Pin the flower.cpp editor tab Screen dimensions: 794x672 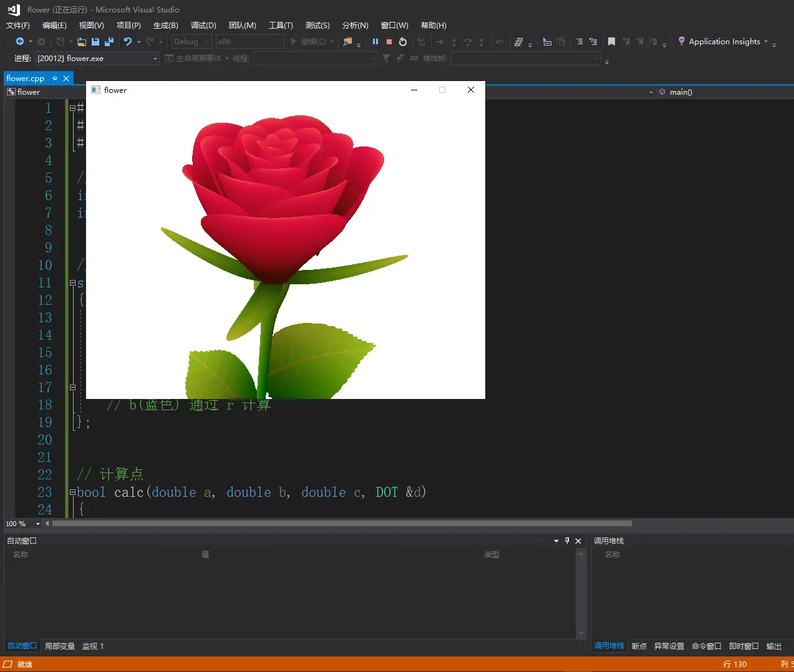point(55,79)
